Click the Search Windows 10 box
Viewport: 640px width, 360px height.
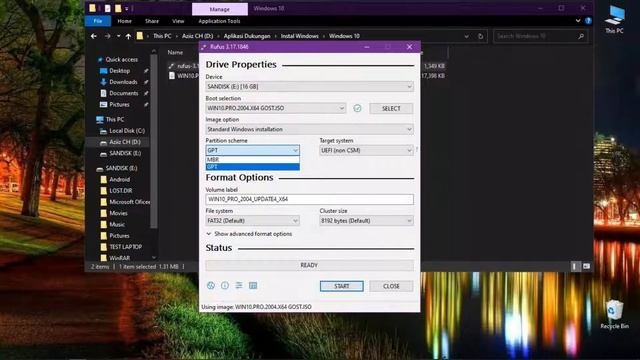[x=540, y=36]
